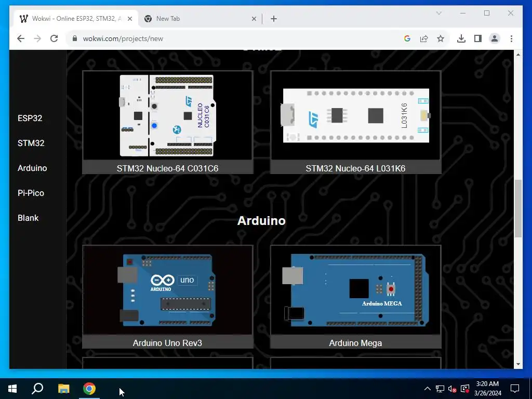The height and width of the screenshot is (399, 532).
Task: Toggle the Chrome side panel
Action: (478, 38)
